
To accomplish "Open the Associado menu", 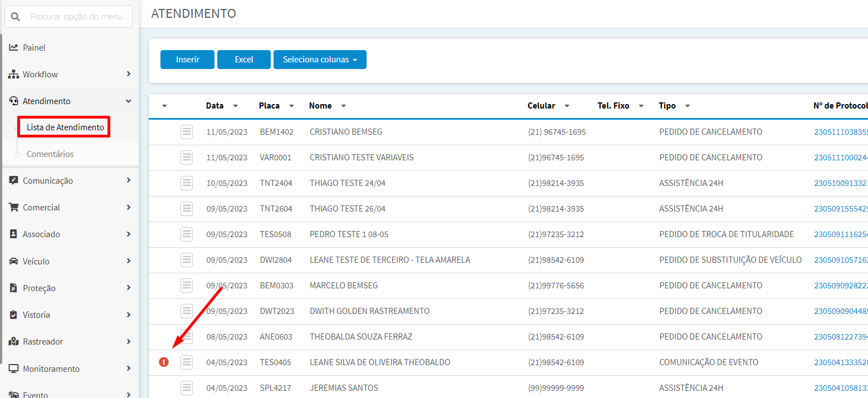I will [70, 234].
